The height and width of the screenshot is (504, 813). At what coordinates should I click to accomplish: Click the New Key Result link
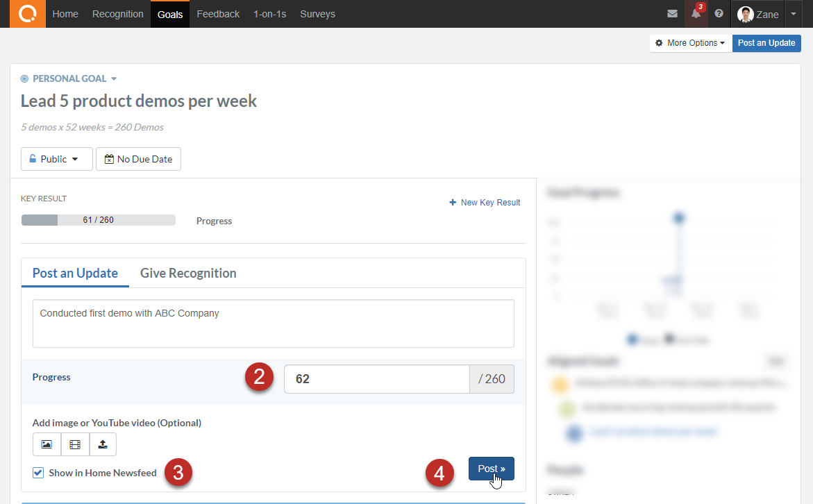tap(485, 203)
